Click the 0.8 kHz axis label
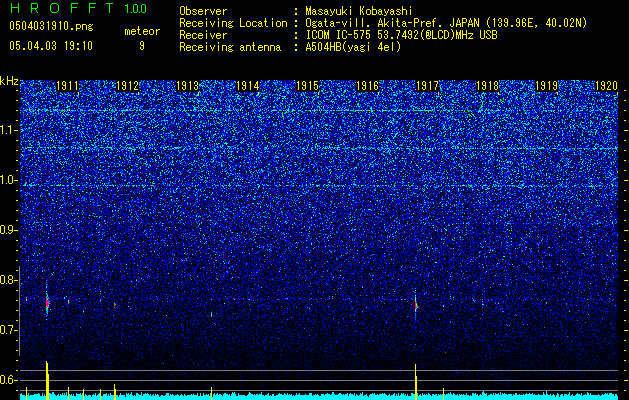 (9, 280)
